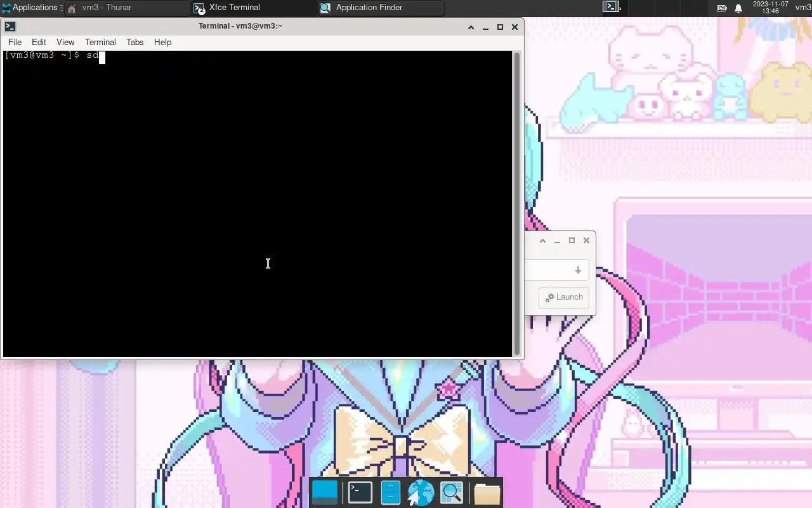Image resolution: width=812 pixels, height=508 pixels.
Task: Click the Application Finder search input field
Action: coord(548,270)
